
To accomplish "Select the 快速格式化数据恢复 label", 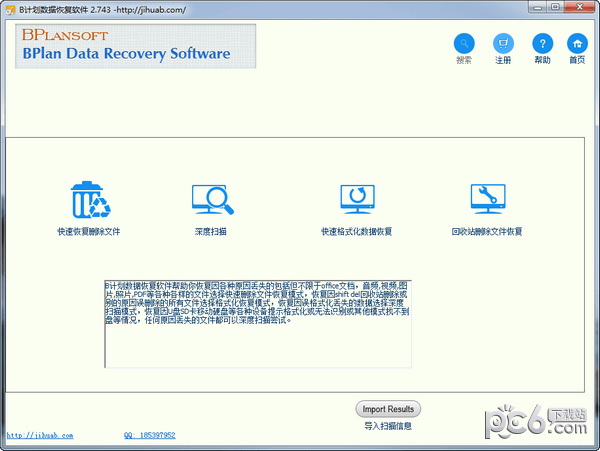I will click(357, 231).
